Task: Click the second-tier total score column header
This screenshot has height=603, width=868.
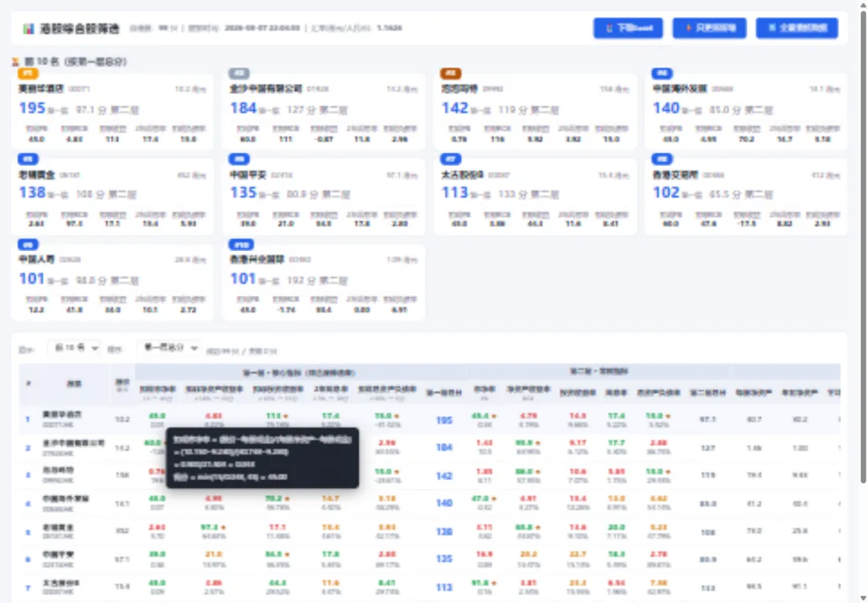Action: pyautogui.click(x=707, y=392)
